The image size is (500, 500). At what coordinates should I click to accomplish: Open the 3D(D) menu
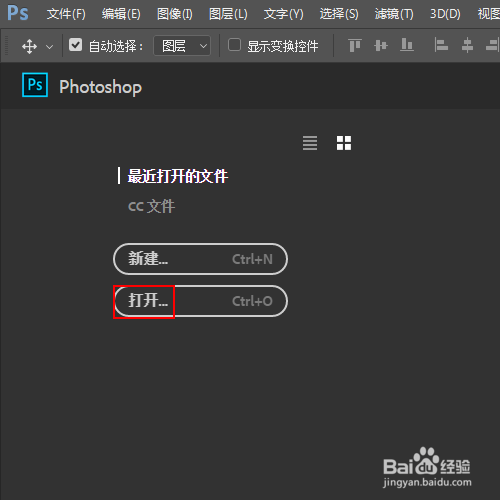point(445,14)
